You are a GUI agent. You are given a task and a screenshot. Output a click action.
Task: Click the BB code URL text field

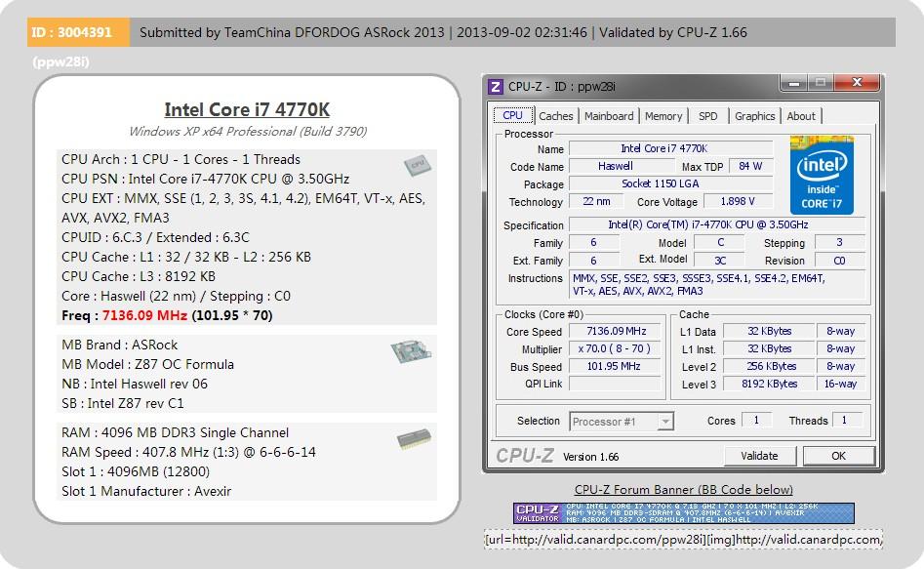click(x=683, y=540)
